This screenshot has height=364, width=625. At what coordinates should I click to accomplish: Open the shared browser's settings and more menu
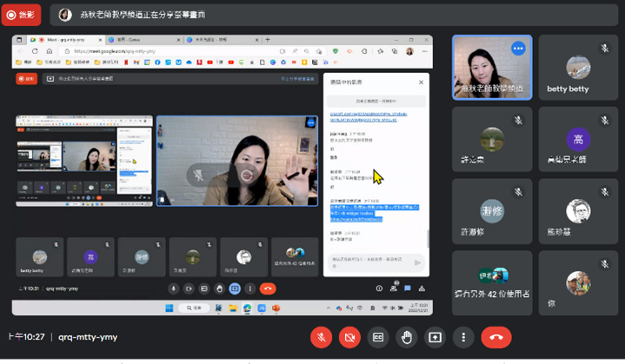point(425,51)
